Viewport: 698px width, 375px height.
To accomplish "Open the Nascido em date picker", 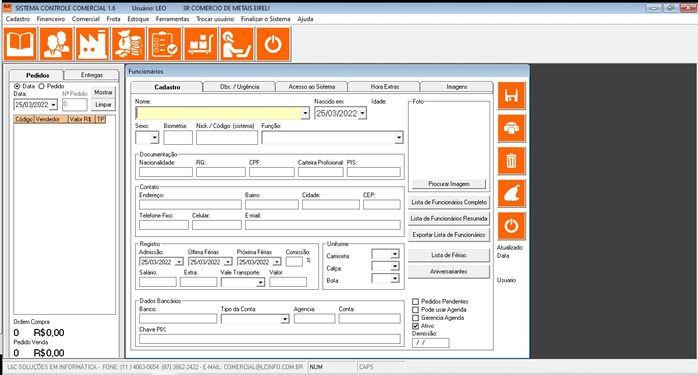I will pyautogui.click(x=362, y=114).
